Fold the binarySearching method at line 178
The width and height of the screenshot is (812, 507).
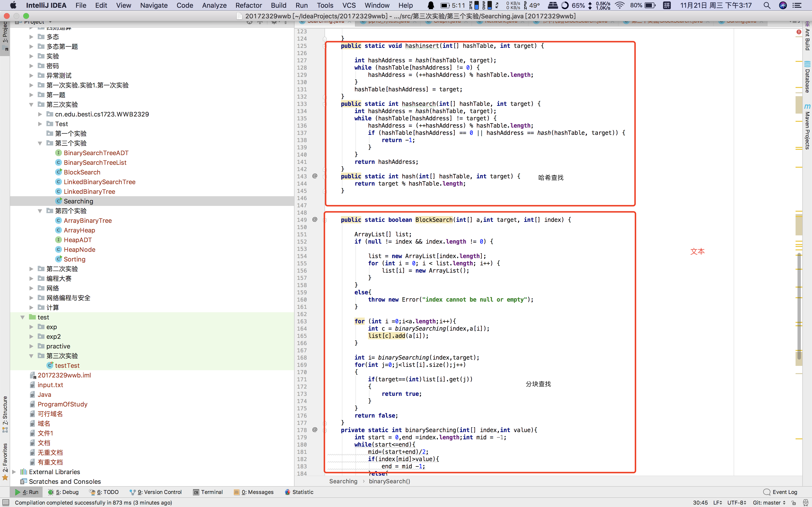click(325, 430)
